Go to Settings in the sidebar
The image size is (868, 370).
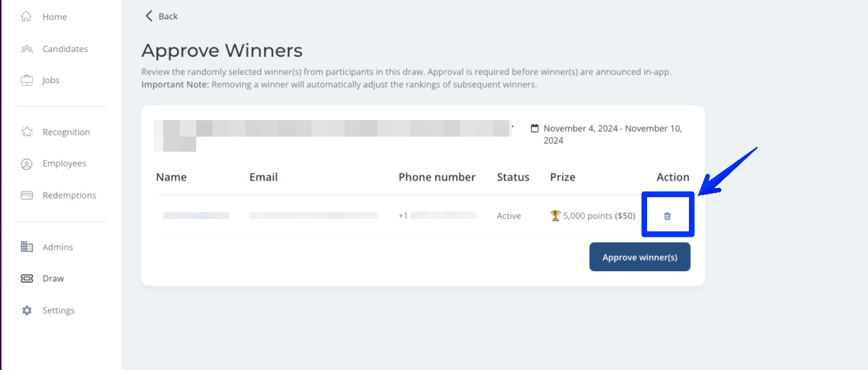click(58, 310)
